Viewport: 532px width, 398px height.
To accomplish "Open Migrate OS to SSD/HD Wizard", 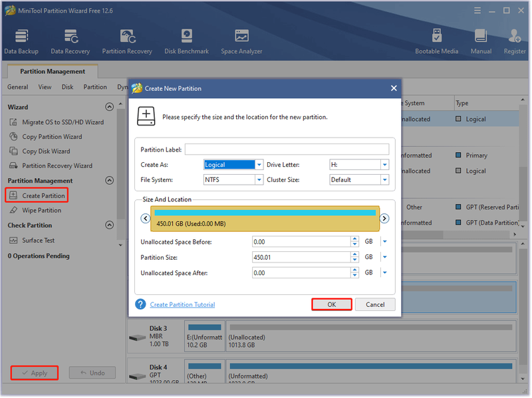I will tap(57, 122).
